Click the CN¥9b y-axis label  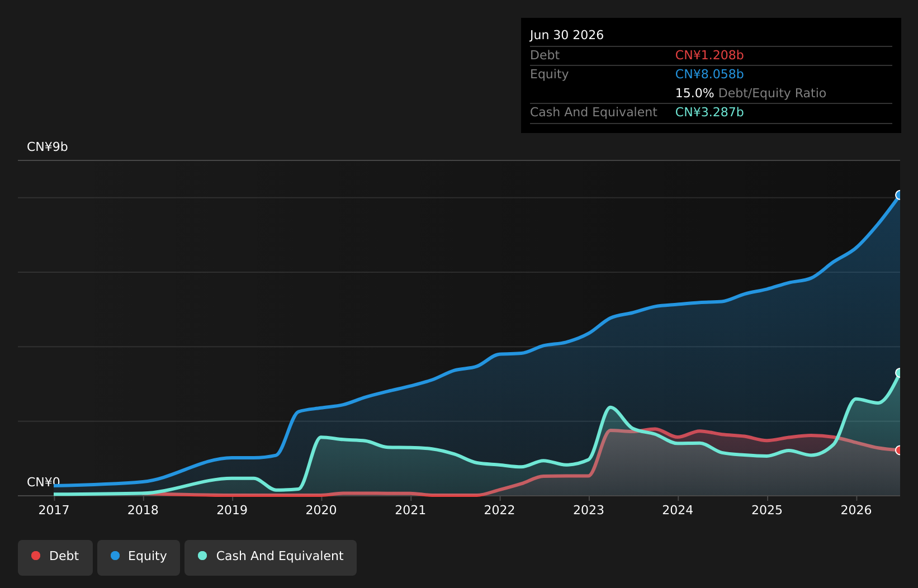pyautogui.click(x=48, y=147)
